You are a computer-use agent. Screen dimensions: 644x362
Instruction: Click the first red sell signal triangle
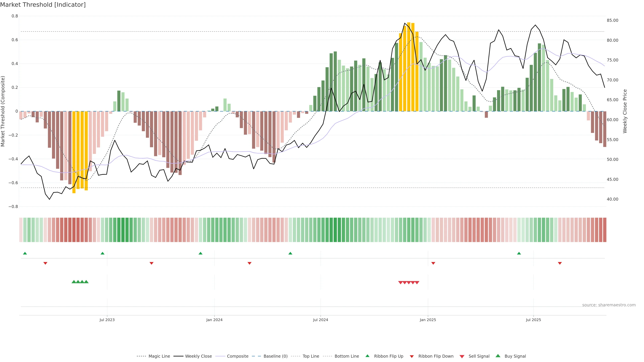click(400, 283)
